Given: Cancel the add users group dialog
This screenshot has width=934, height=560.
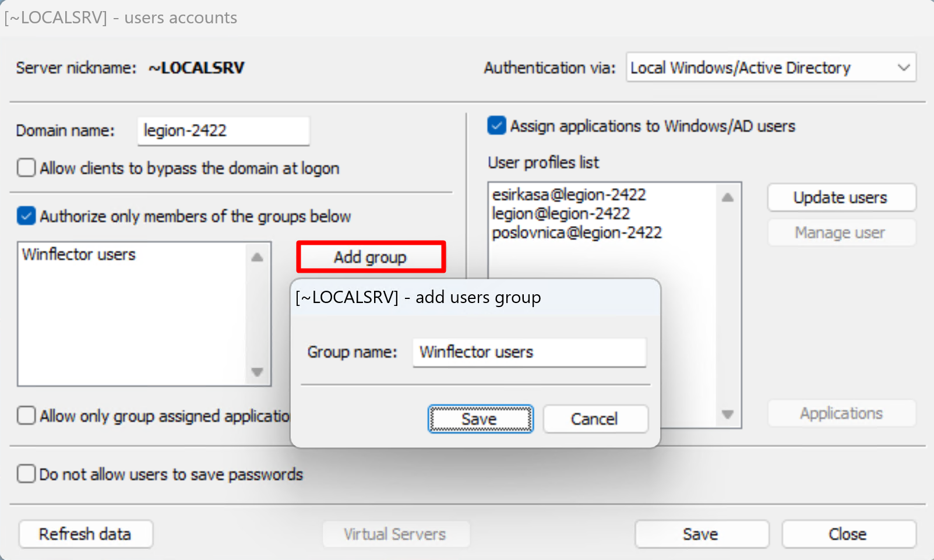Looking at the screenshot, I should pyautogui.click(x=595, y=419).
